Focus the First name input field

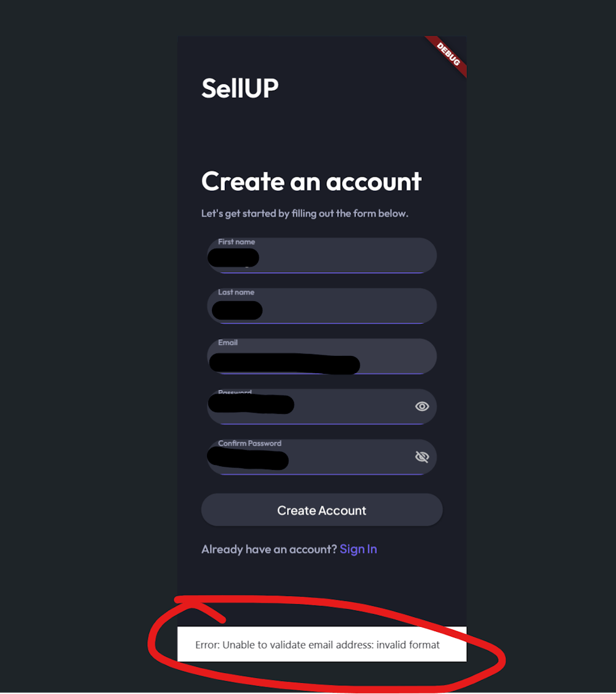[x=322, y=256]
